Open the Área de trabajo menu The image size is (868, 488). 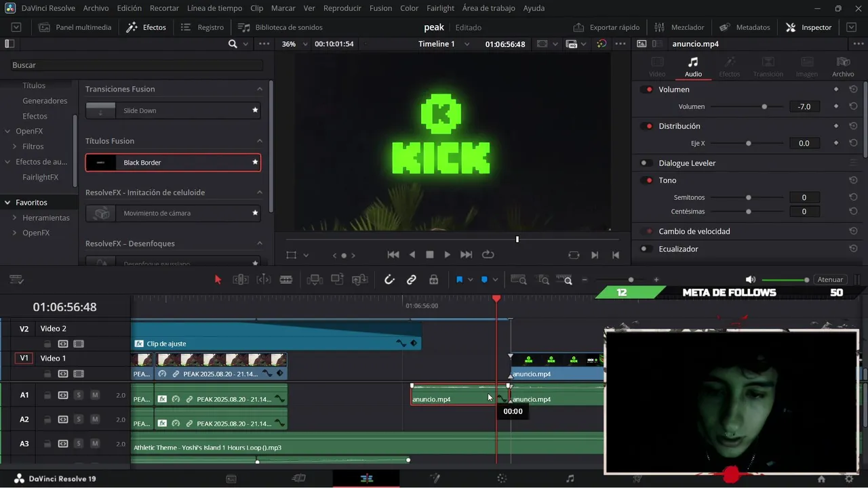tap(489, 8)
